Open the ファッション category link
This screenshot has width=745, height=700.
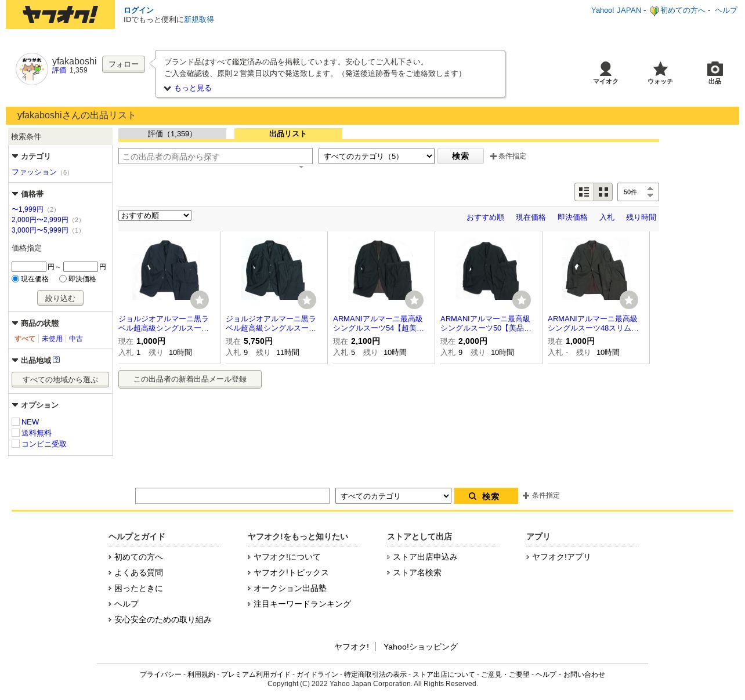pyautogui.click(x=34, y=172)
